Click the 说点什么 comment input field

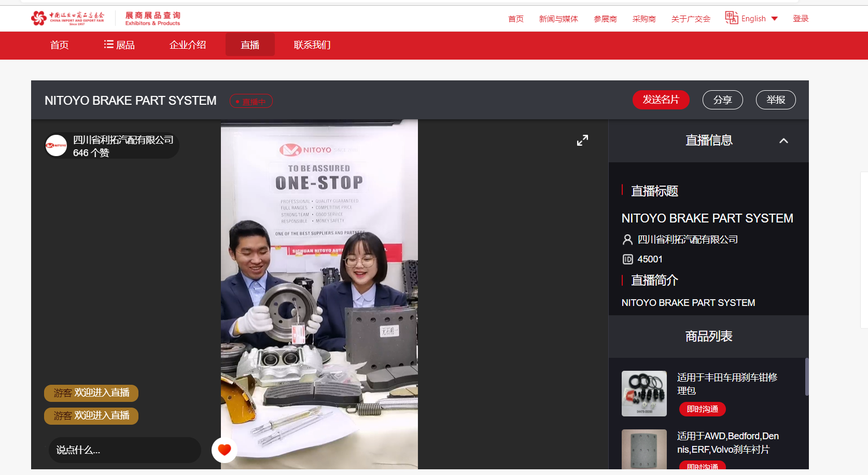click(x=125, y=450)
